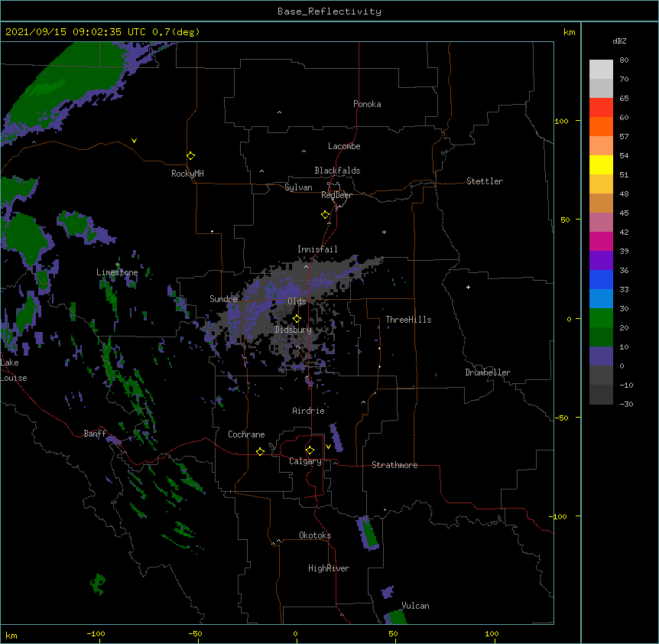The width and height of the screenshot is (659, 644).
Task: Click the 80 value in dBZ legend
Action: pos(624,60)
